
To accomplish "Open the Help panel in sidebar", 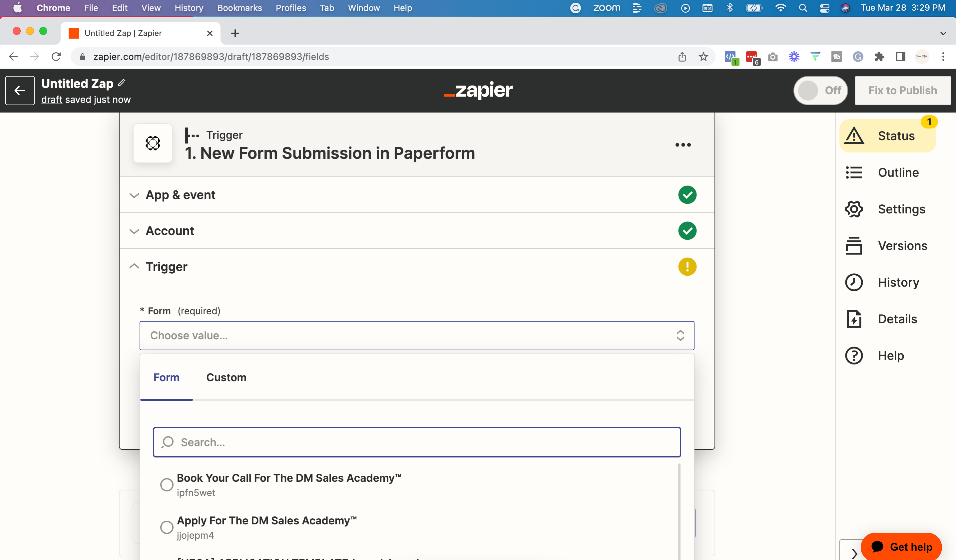I will coord(875,356).
